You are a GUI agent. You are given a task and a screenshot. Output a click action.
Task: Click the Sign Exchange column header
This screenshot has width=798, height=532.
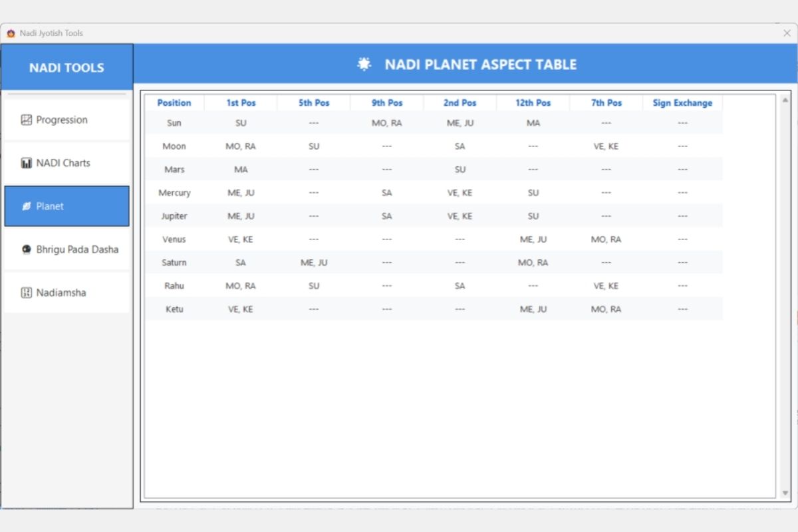pyautogui.click(x=682, y=103)
